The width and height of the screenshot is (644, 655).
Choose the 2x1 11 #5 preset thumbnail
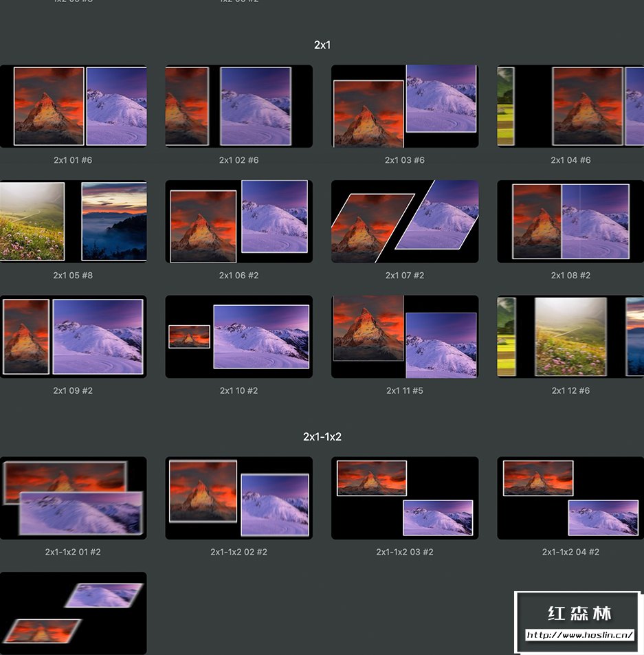(x=405, y=337)
